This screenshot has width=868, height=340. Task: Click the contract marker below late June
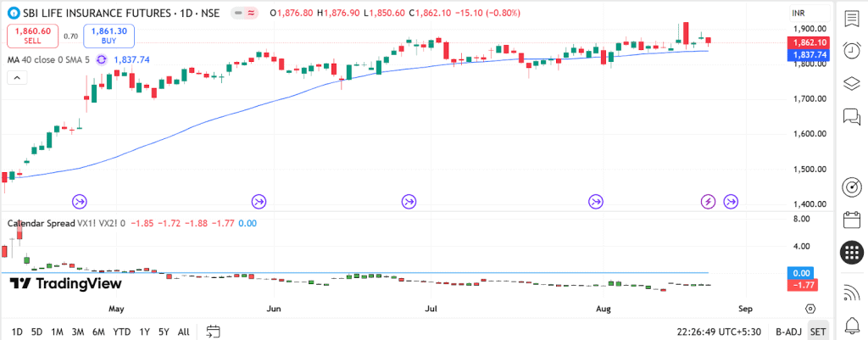click(409, 202)
